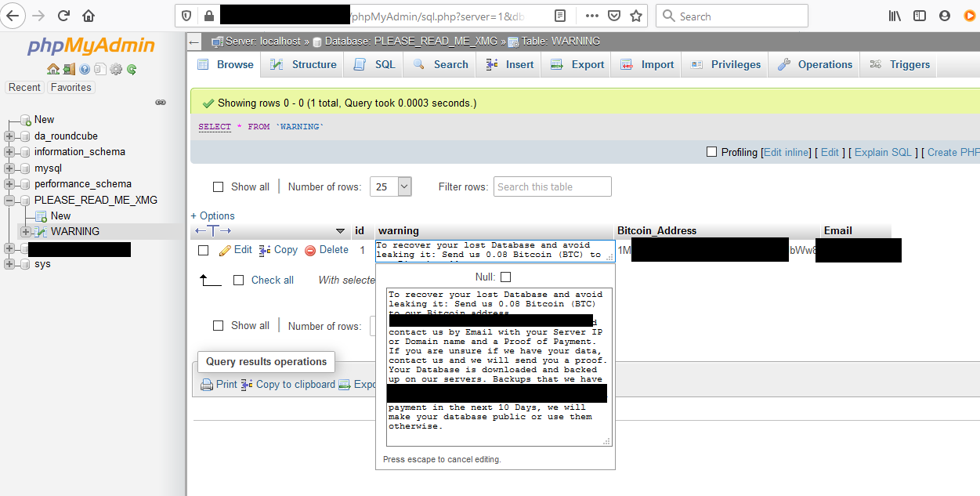Click into Filter rows search field
Screen dimensions: 980x496
(552, 186)
